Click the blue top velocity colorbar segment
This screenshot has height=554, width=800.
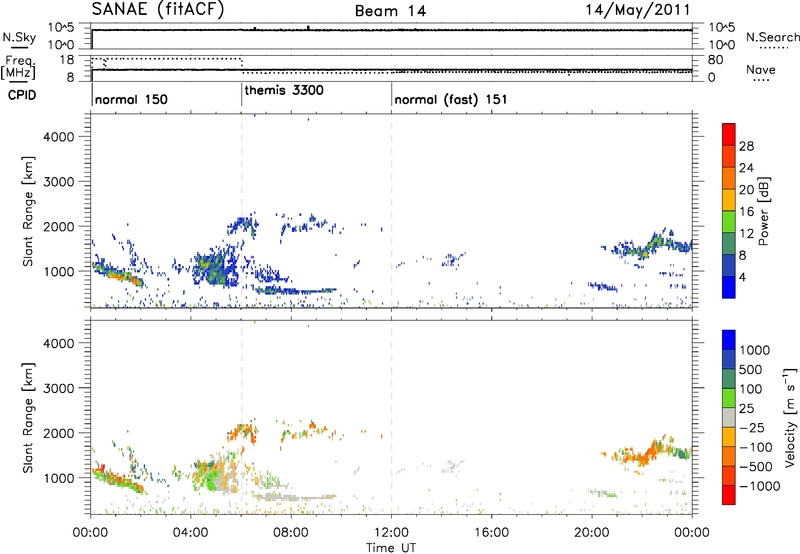729,340
